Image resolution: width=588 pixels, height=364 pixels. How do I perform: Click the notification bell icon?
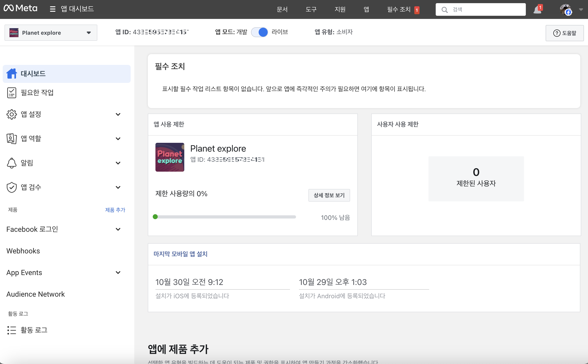pos(537,10)
